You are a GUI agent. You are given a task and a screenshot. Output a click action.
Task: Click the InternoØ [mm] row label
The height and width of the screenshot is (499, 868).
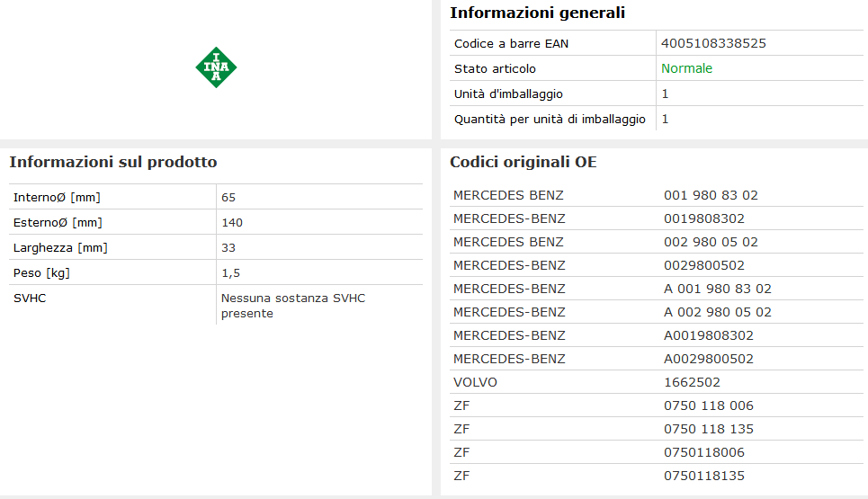click(x=57, y=197)
